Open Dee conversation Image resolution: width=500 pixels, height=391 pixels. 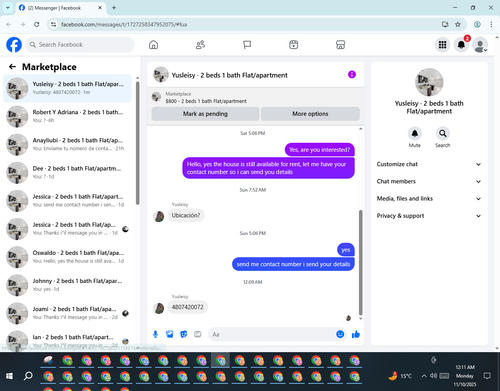tap(67, 173)
